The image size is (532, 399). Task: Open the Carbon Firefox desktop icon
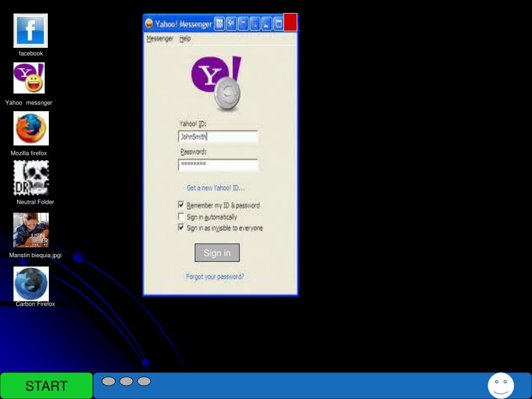click(31, 284)
